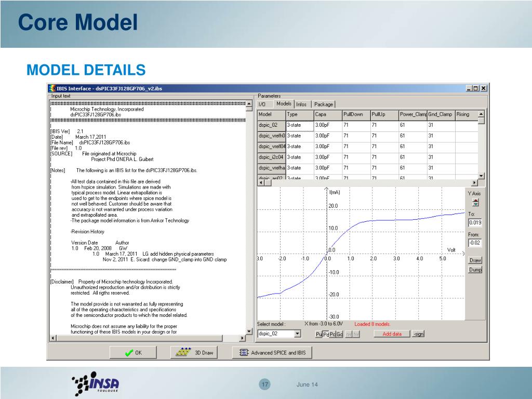The width and height of the screenshot is (532, 399).
Task: Click the Y Axis up/down arrow spinner
Action: click(476, 203)
